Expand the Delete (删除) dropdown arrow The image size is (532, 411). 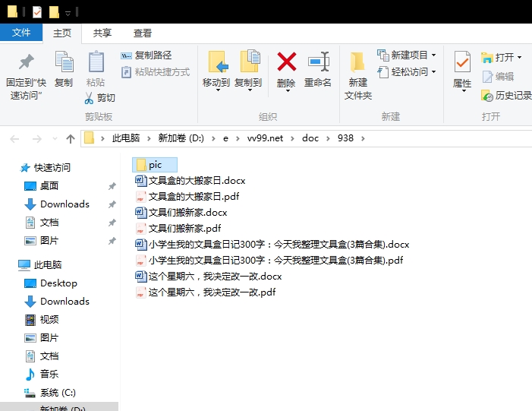[x=287, y=90]
